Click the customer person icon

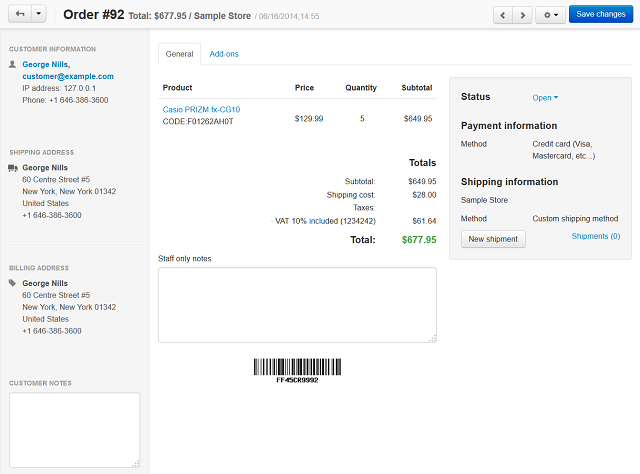[x=13, y=64]
